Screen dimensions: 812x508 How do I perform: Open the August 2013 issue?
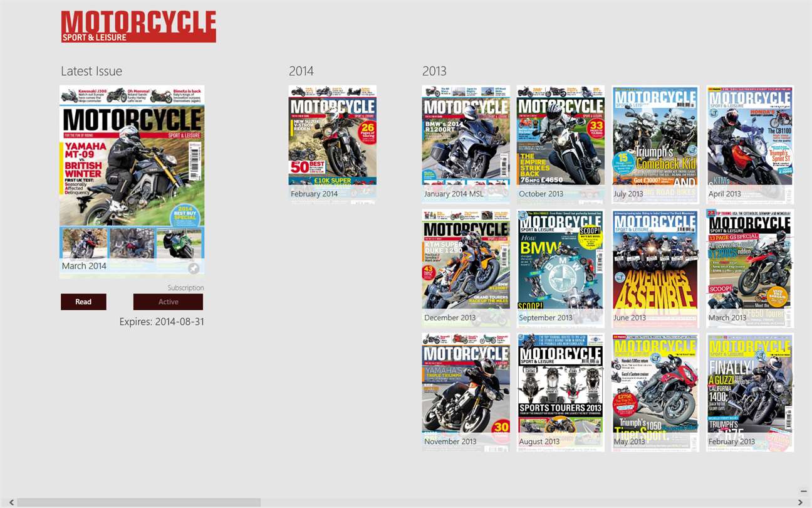[x=561, y=393]
